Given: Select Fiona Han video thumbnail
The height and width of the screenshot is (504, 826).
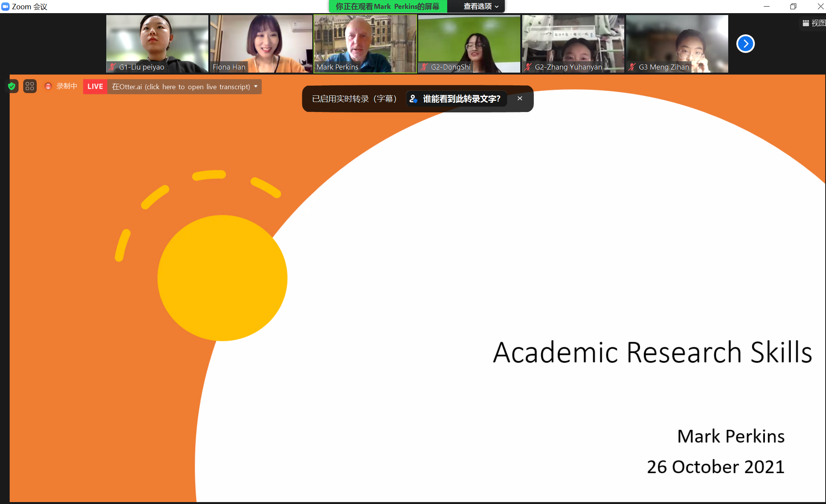Looking at the screenshot, I should [x=261, y=43].
